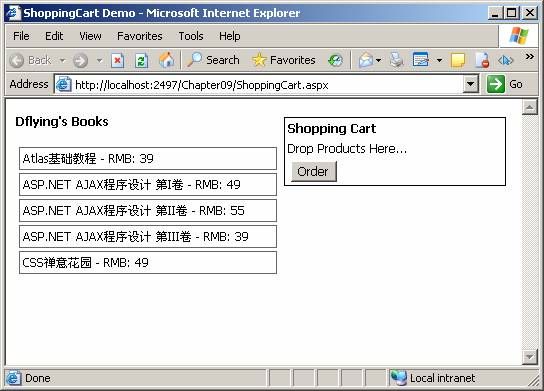544x391 pixels.
Task: Print the page with the printer icon
Action: pyautogui.click(x=396, y=60)
